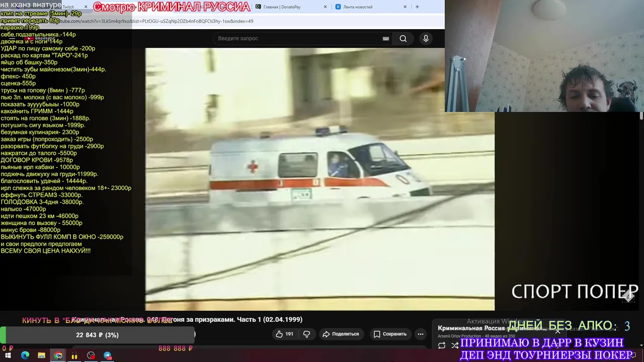Click the ambulance video player area

point(320,179)
